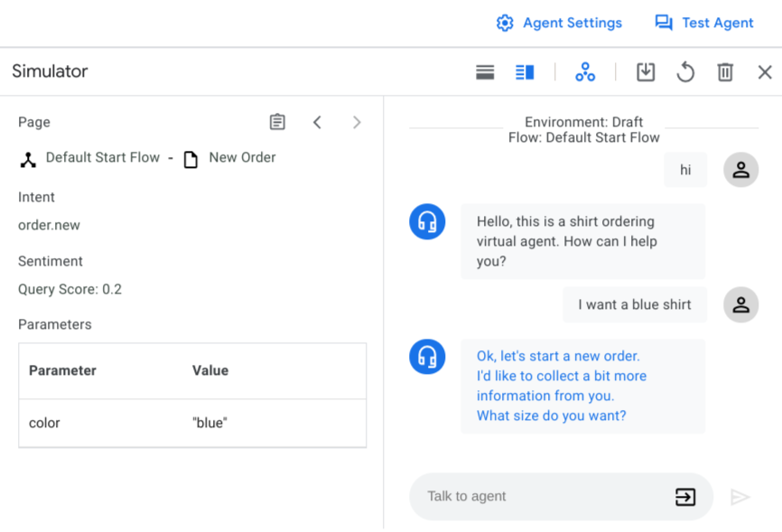Screen dimensions: 782x532
Task: Click the Default Start Flow breadcrumb
Action: point(102,158)
